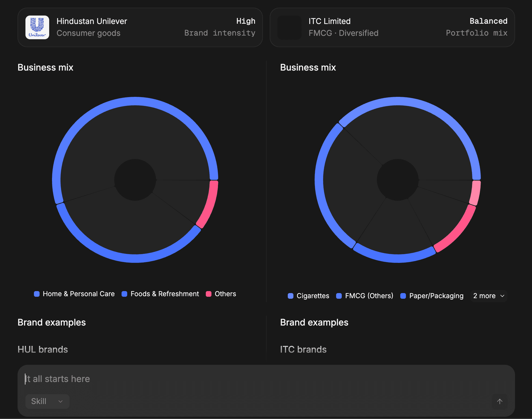Open the ITC Limited company card
532x419 pixels.
(x=392, y=27)
